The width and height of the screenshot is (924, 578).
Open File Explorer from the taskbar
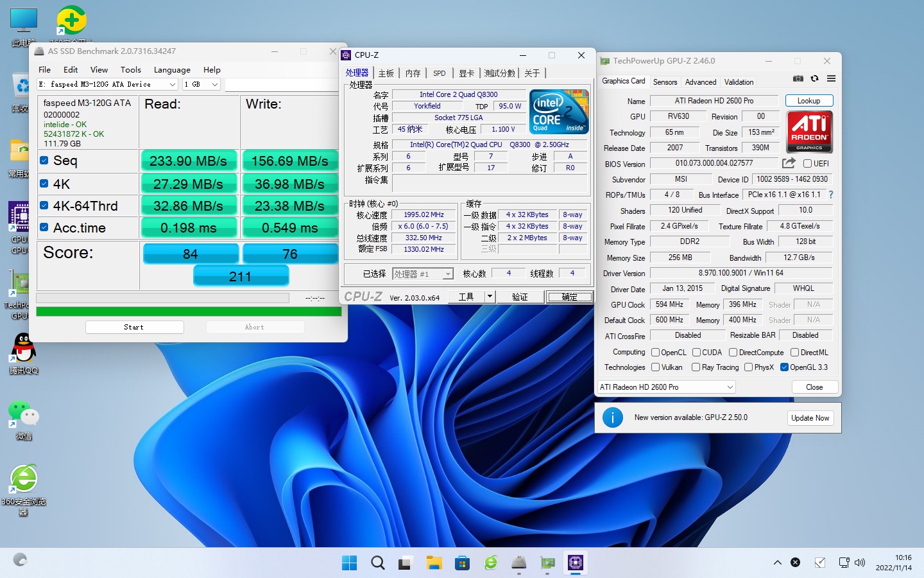tap(434, 563)
